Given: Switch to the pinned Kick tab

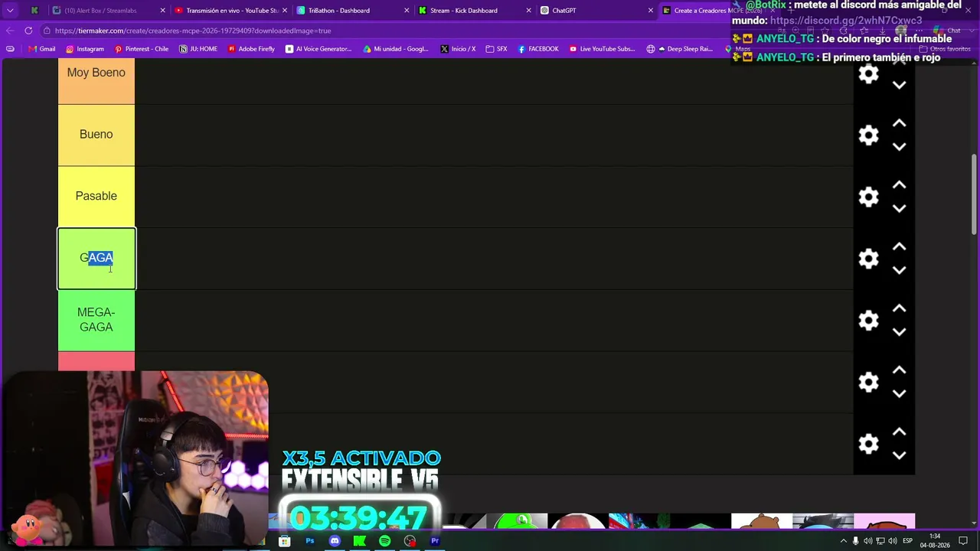Looking at the screenshot, I should (34, 11).
